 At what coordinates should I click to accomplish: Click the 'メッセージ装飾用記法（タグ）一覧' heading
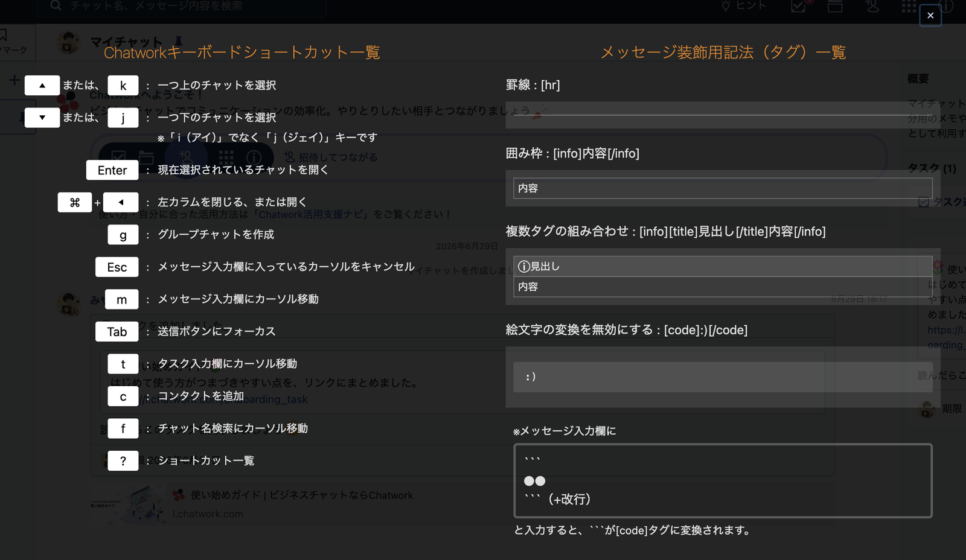tap(723, 52)
